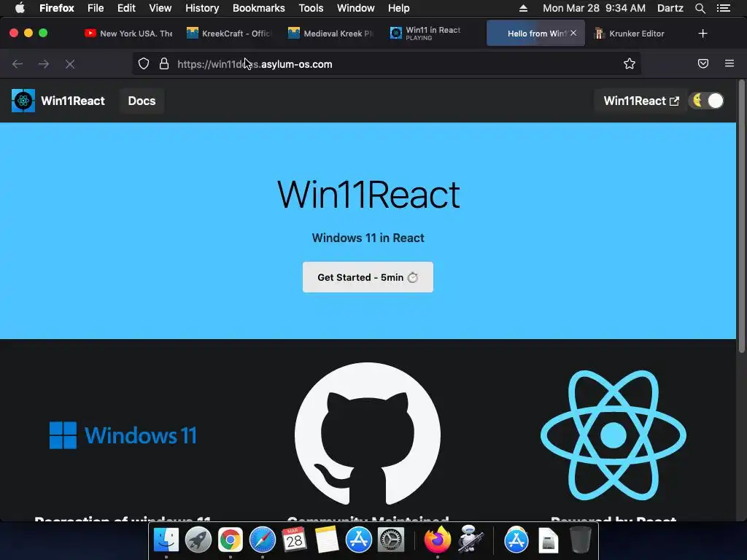Click the page vertical scrollbar
Screen dimensions: 747x560
741,217
